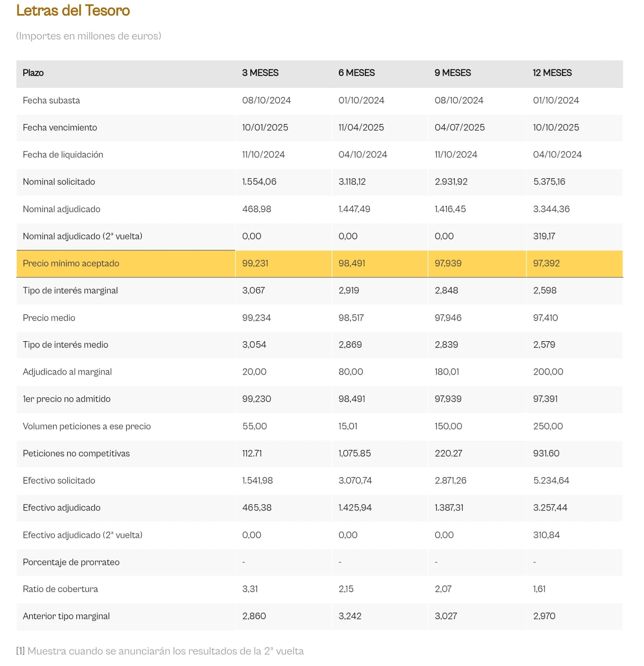Click the Tipo de interés marginal row label
Image resolution: width=644 pixels, height=666 pixels.
(x=70, y=291)
